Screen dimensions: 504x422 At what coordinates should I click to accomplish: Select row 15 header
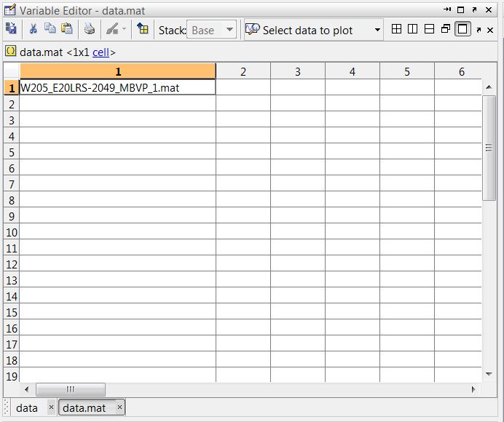point(12,312)
